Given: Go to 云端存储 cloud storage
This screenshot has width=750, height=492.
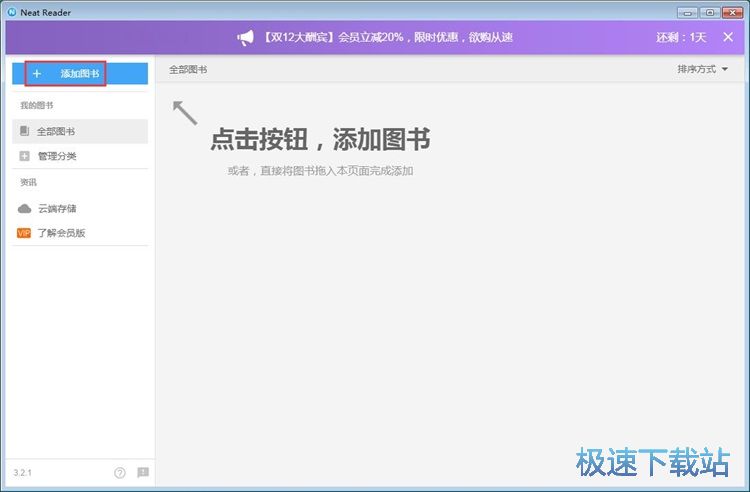Looking at the screenshot, I should [57, 209].
